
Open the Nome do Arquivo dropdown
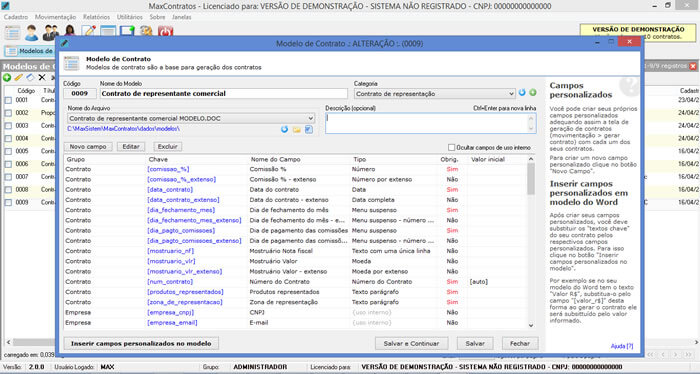coord(191,118)
